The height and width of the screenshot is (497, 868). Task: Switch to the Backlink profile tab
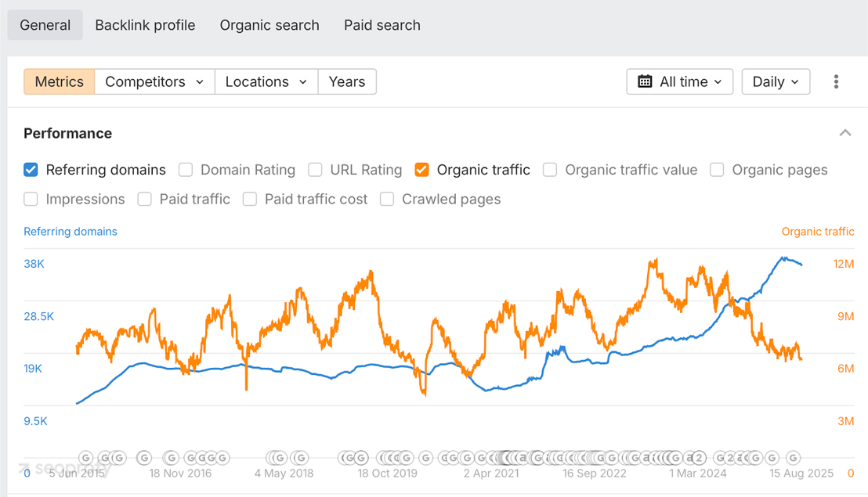145,25
